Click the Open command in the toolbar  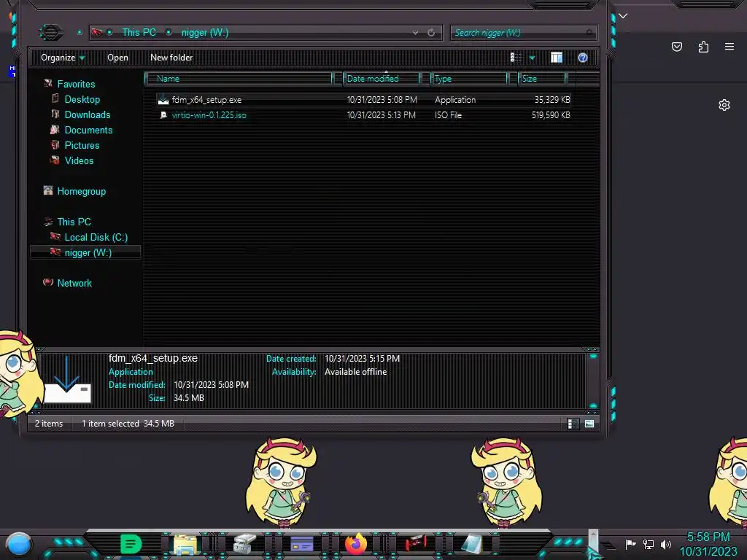coord(117,58)
